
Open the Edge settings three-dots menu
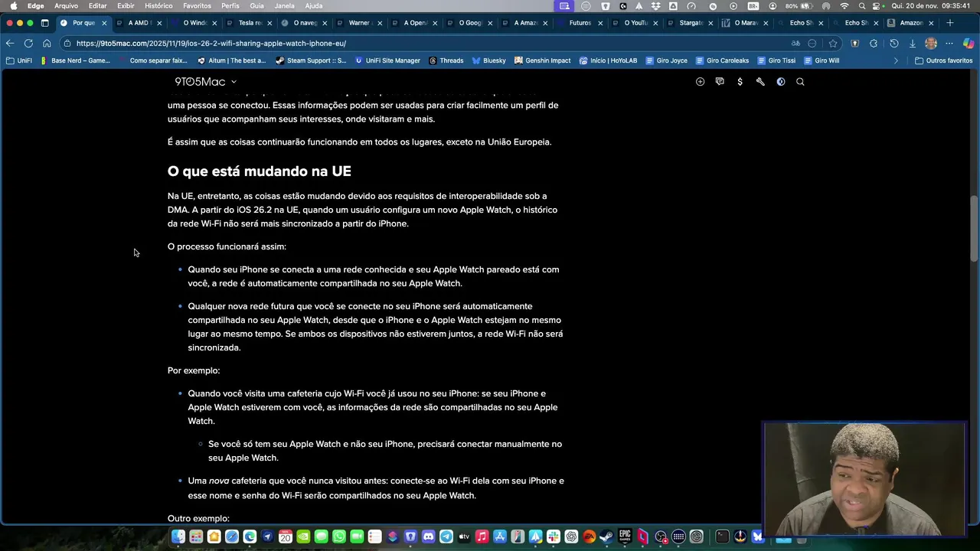(949, 44)
